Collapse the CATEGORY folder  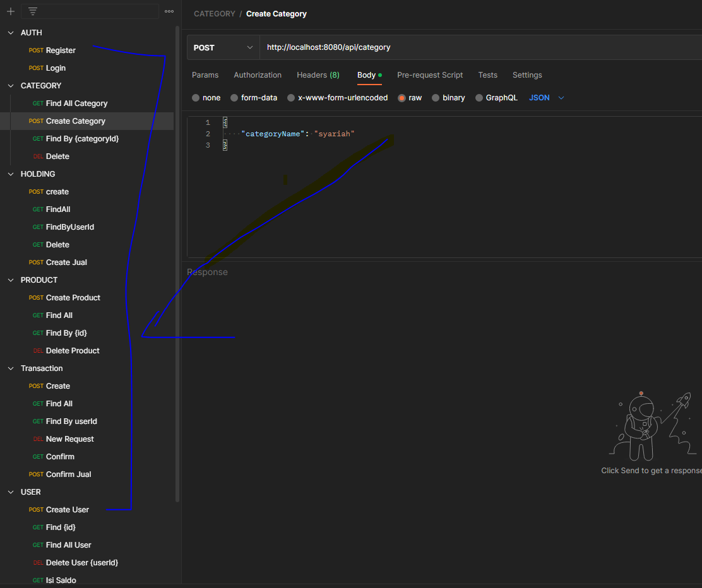pyautogui.click(x=11, y=85)
